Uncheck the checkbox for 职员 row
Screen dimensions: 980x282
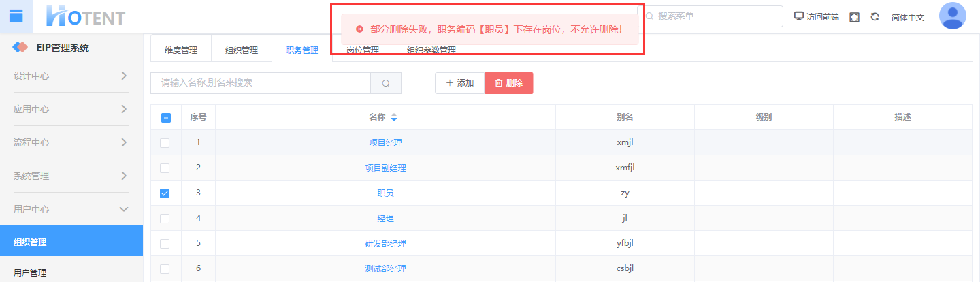tap(165, 193)
